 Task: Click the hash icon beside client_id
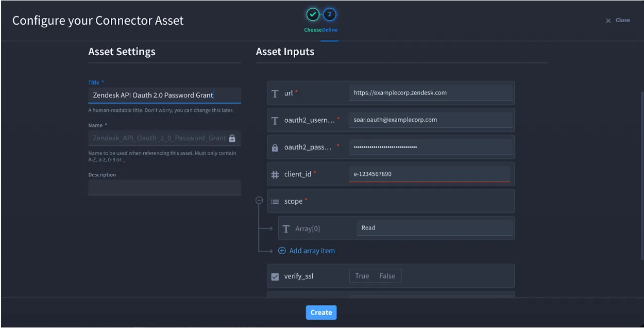click(275, 174)
